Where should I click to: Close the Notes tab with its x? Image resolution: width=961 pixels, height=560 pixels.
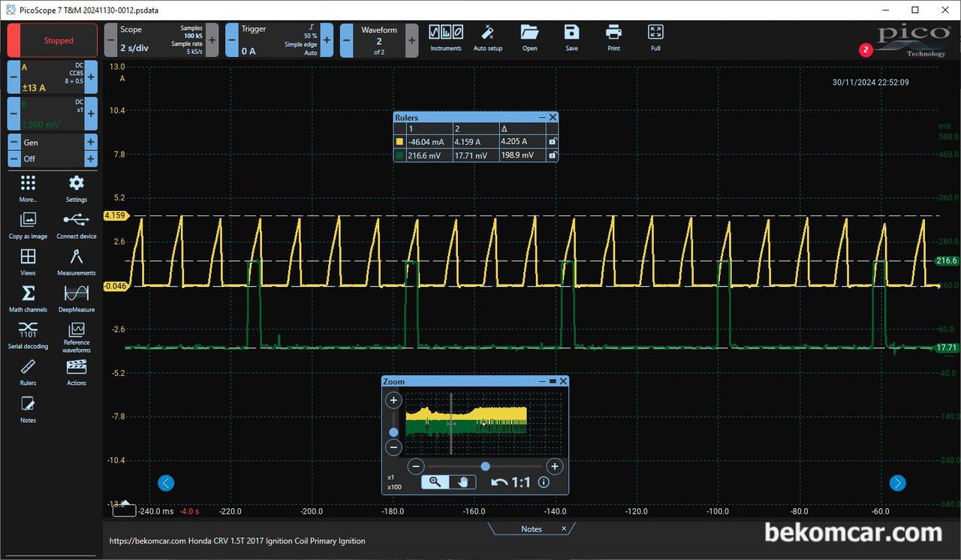(x=564, y=528)
